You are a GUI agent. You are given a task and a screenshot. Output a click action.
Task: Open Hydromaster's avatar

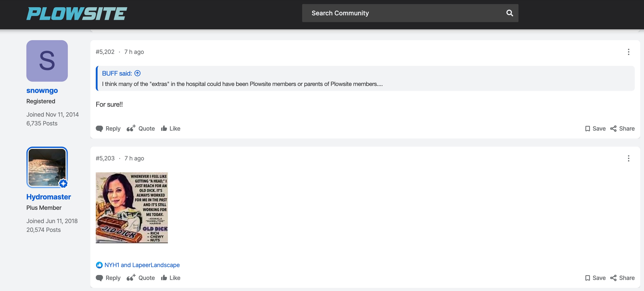point(47,167)
